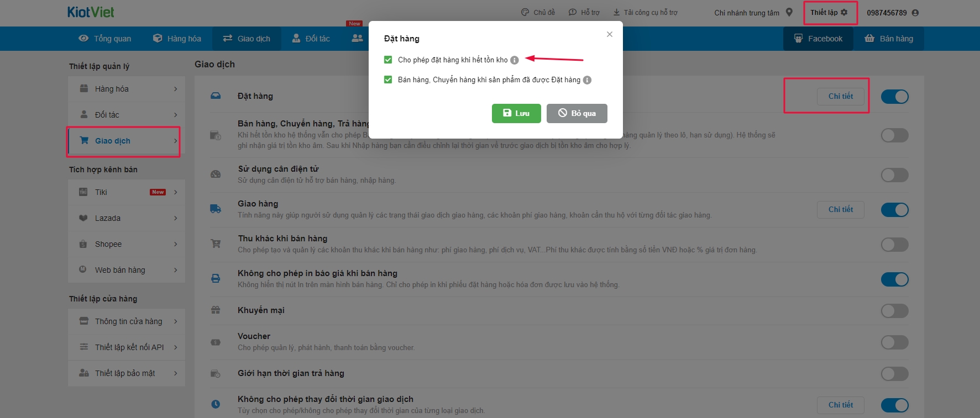Click info icon next to 'đã được Đặt hàng'
Viewport: 980px width, 418px height.
[587, 80]
